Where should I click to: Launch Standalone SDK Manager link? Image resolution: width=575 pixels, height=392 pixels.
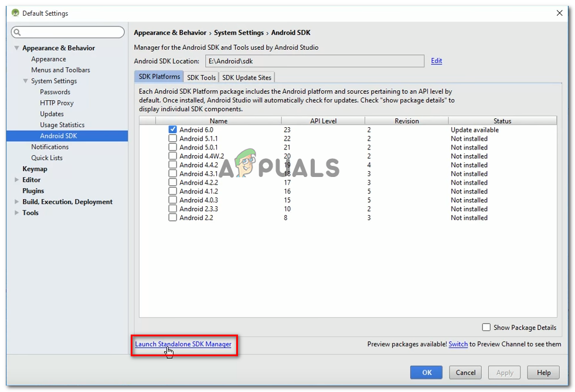tap(183, 344)
